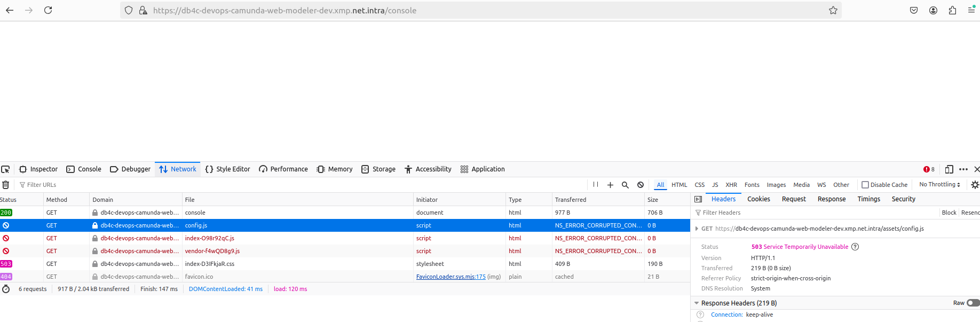Show site info via padlock icon
The width and height of the screenshot is (980, 322).
coord(143,10)
